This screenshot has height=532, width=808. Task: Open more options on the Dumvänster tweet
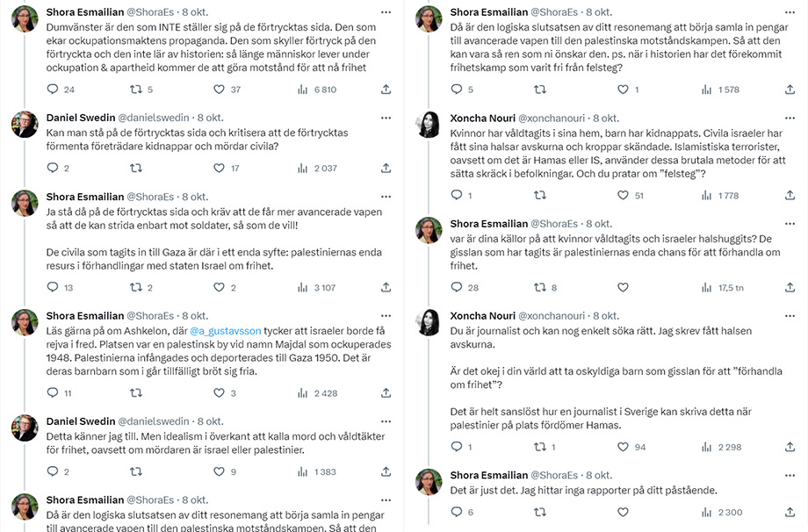point(386,12)
